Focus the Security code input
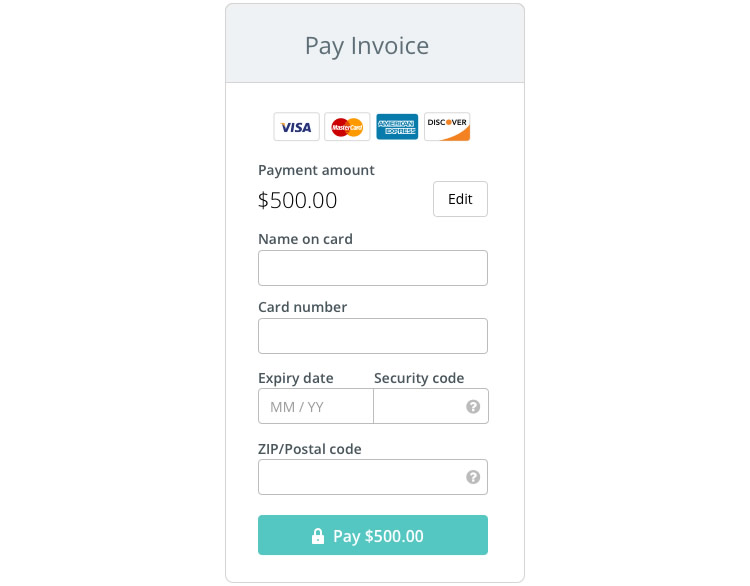750x586 pixels. click(418, 407)
